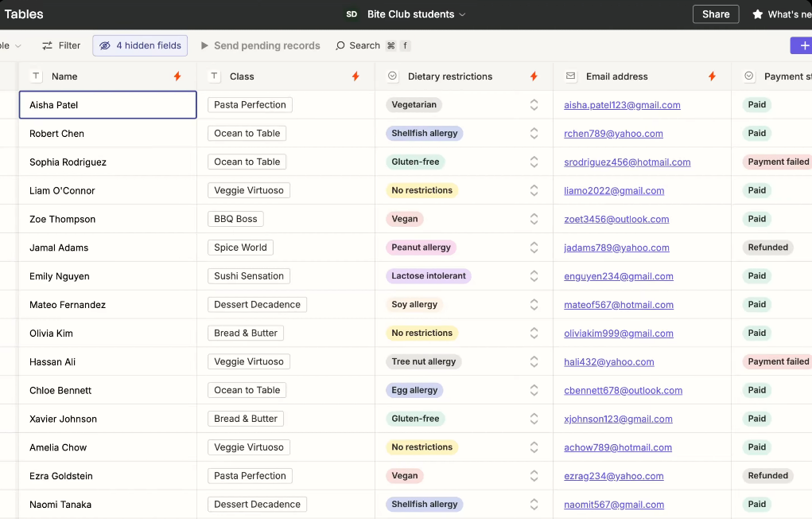Image resolution: width=812 pixels, height=519 pixels.
Task: Open dietary selector for Aisha Patel's Vegetarian
Action: pyautogui.click(x=534, y=105)
